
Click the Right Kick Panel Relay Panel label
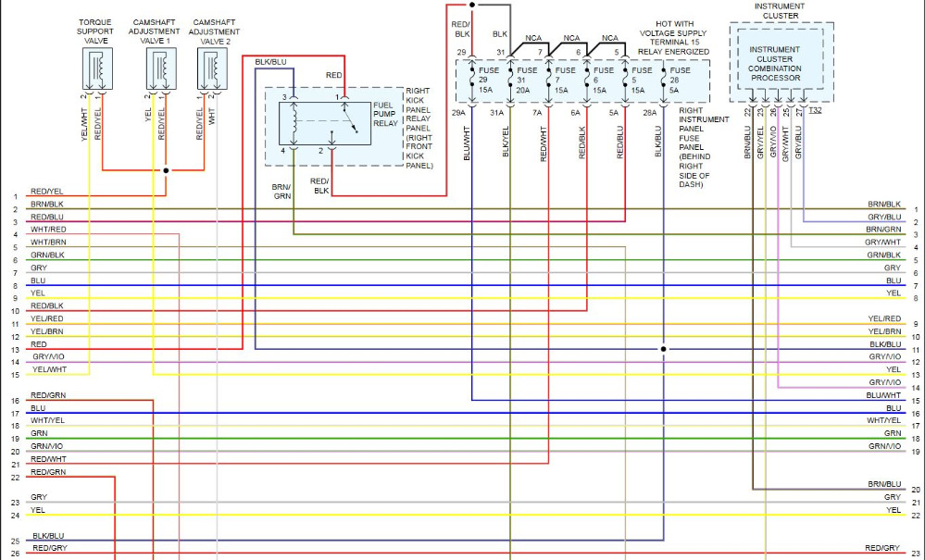click(419, 128)
